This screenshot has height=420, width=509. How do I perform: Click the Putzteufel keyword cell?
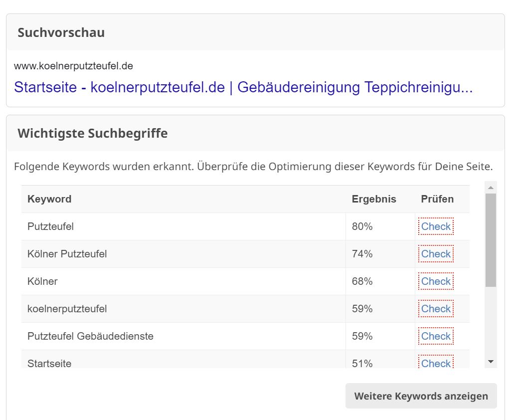coord(183,226)
